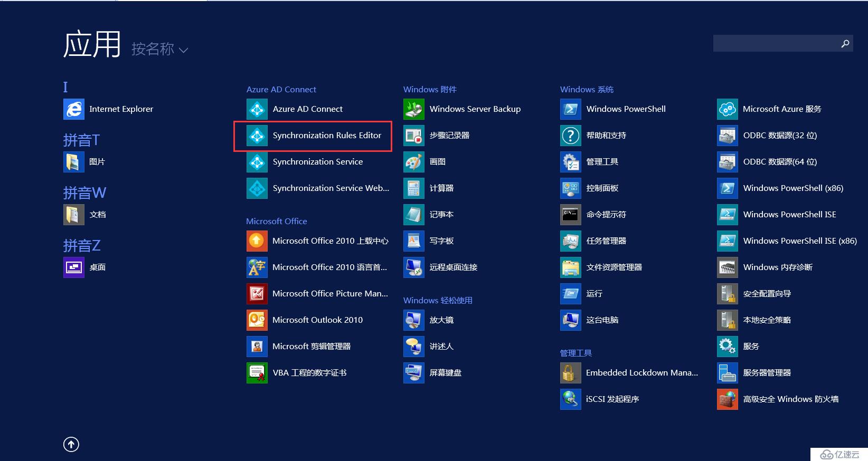Select the Azure AD Connect group header
Image resolution: width=868 pixels, height=461 pixels.
point(281,90)
